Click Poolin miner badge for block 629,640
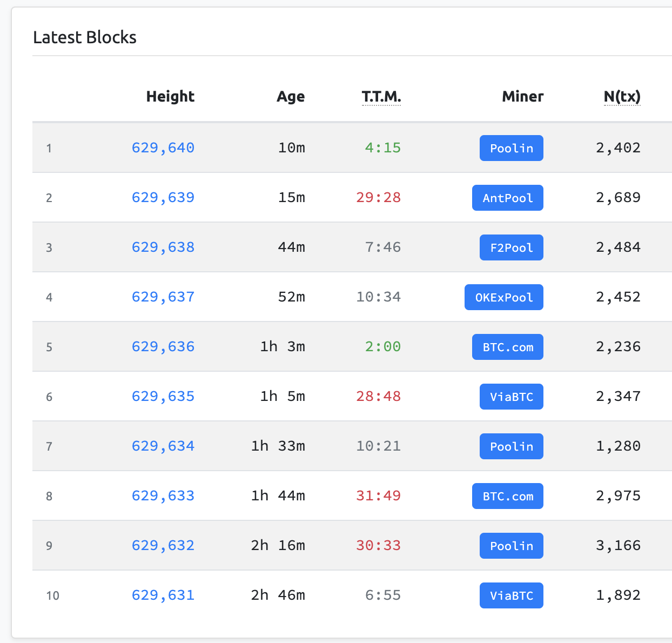This screenshot has width=672, height=643. point(512,148)
